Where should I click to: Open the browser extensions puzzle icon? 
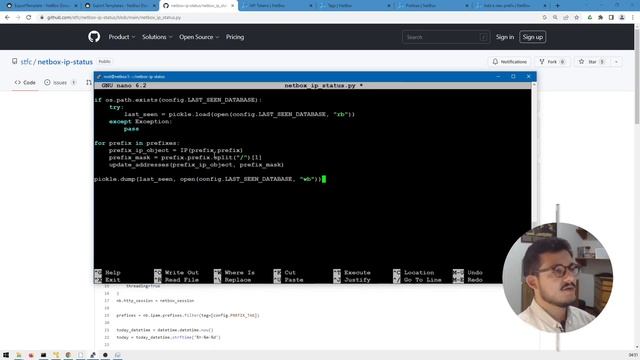(600, 18)
